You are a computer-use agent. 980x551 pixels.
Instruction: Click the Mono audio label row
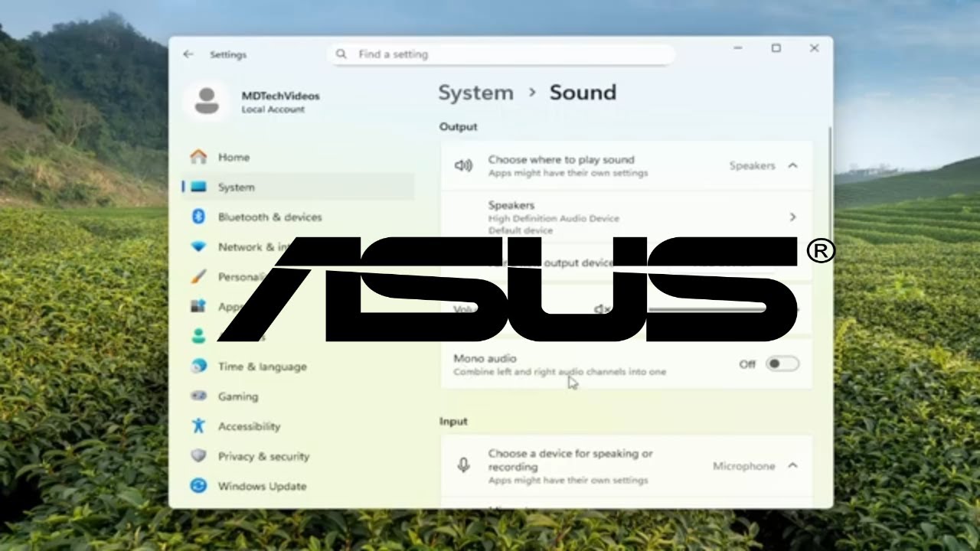tap(626, 364)
